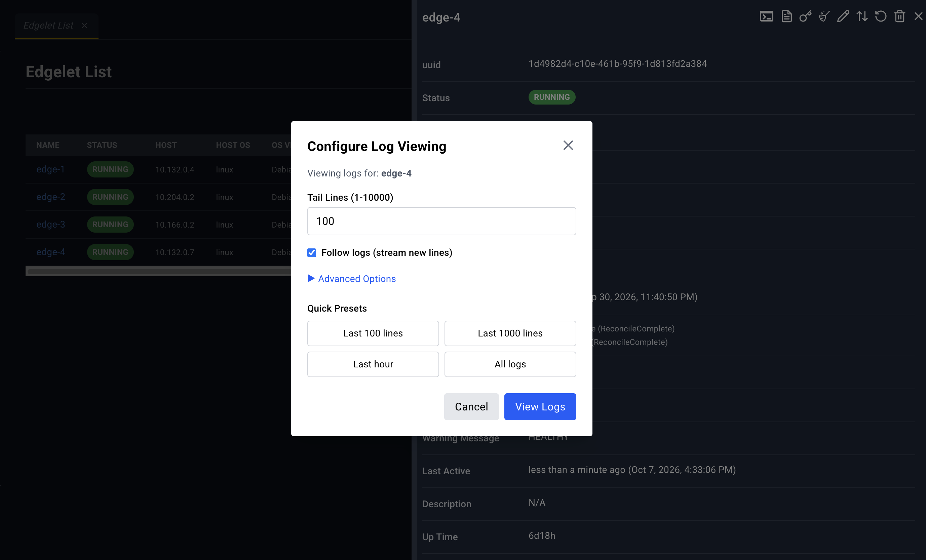Click the trash delete icon for edge-4
Image resolution: width=926 pixels, height=560 pixels.
click(x=900, y=16)
